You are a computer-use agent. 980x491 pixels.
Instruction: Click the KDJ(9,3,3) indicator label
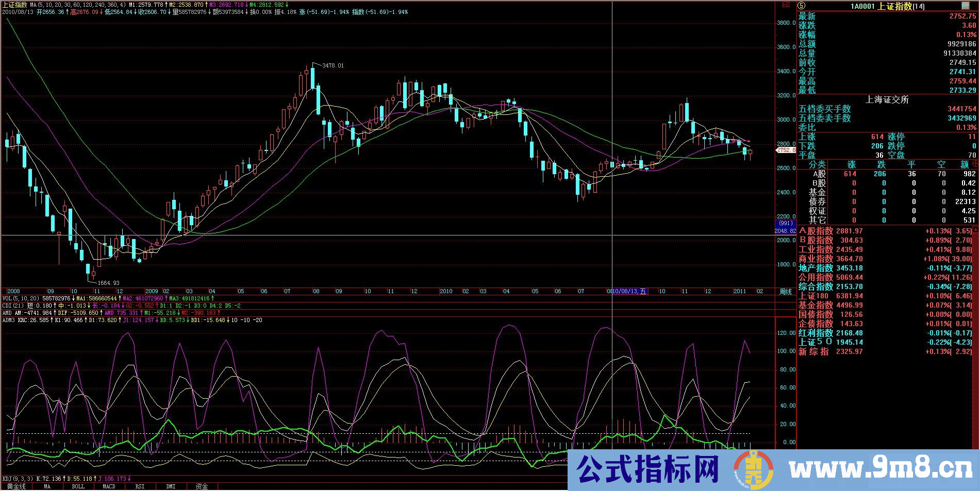click(x=17, y=479)
